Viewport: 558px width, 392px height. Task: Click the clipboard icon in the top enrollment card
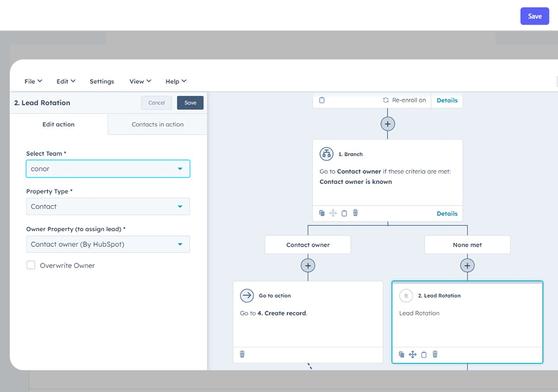pyautogui.click(x=322, y=100)
